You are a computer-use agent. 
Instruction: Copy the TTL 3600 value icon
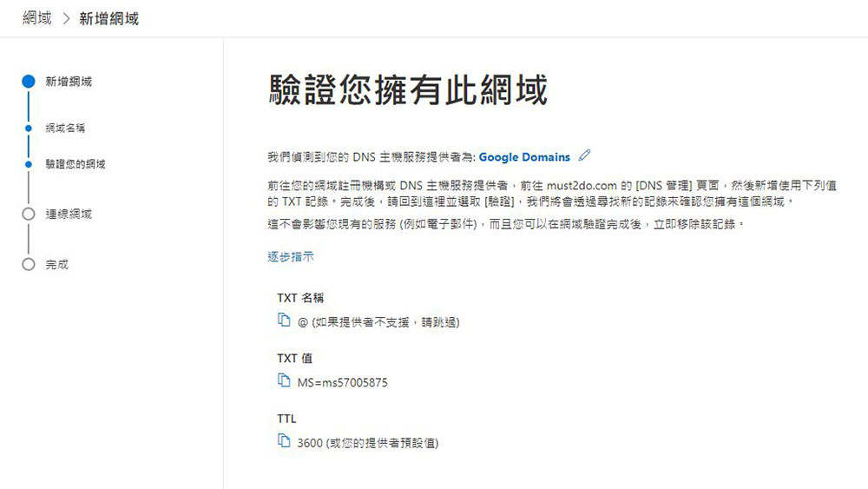(284, 441)
